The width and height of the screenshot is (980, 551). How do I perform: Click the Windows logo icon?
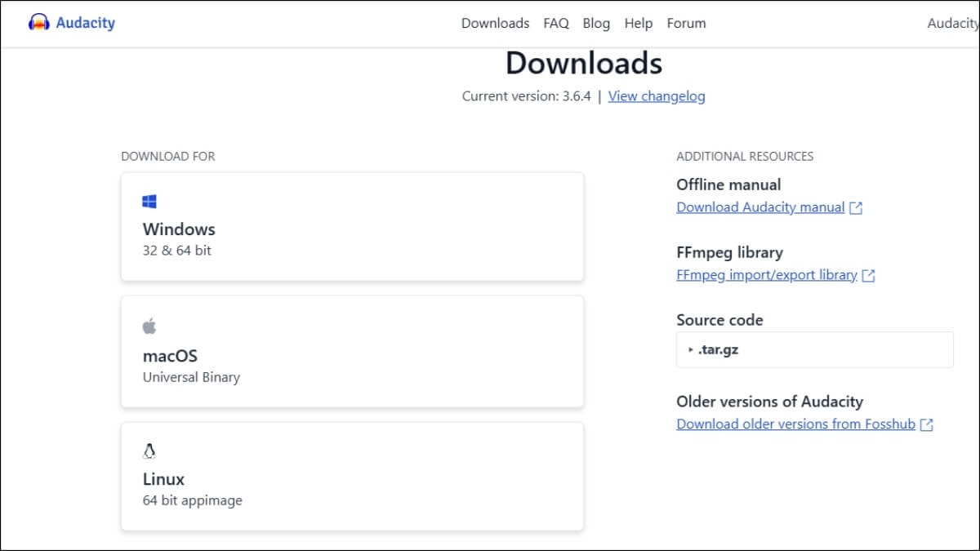pos(149,202)
